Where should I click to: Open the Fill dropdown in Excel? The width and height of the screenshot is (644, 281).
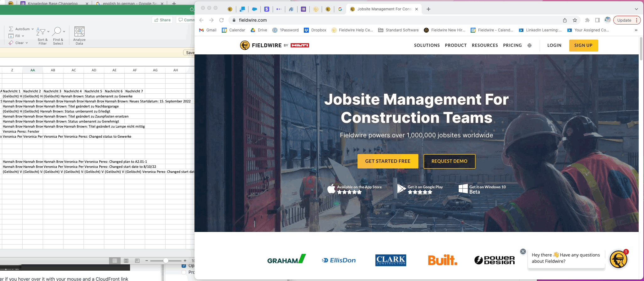click(16, 36)
